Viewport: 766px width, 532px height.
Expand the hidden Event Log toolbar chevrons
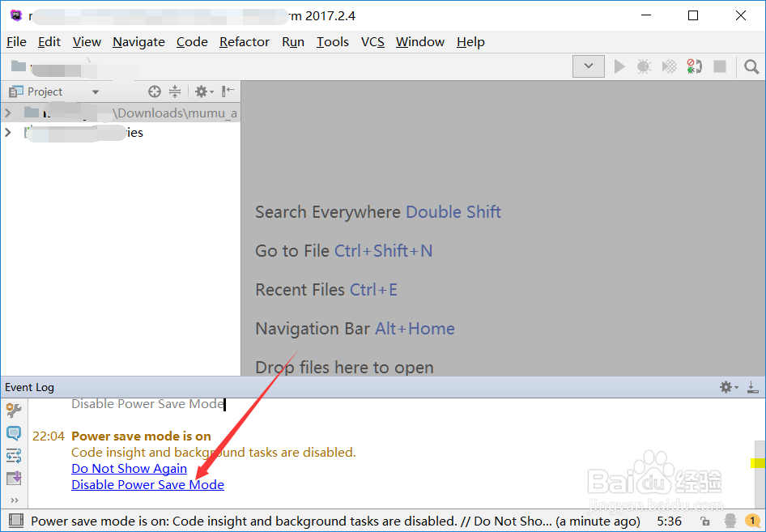(x=14, y=500)
